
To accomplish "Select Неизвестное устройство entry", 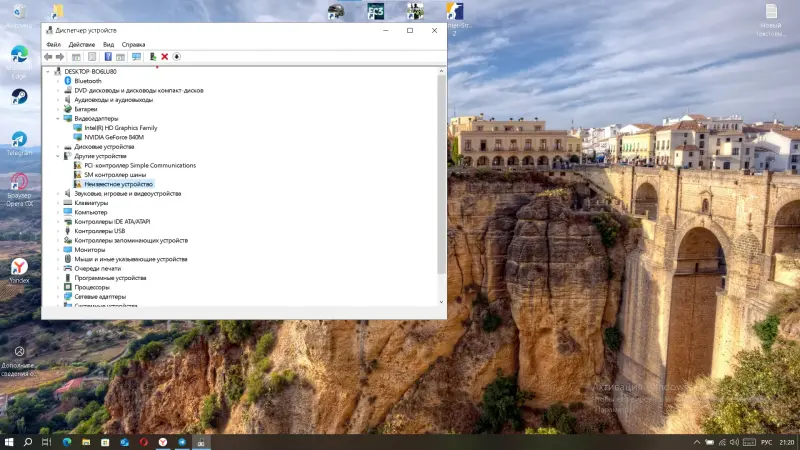I will click(118, 184).
